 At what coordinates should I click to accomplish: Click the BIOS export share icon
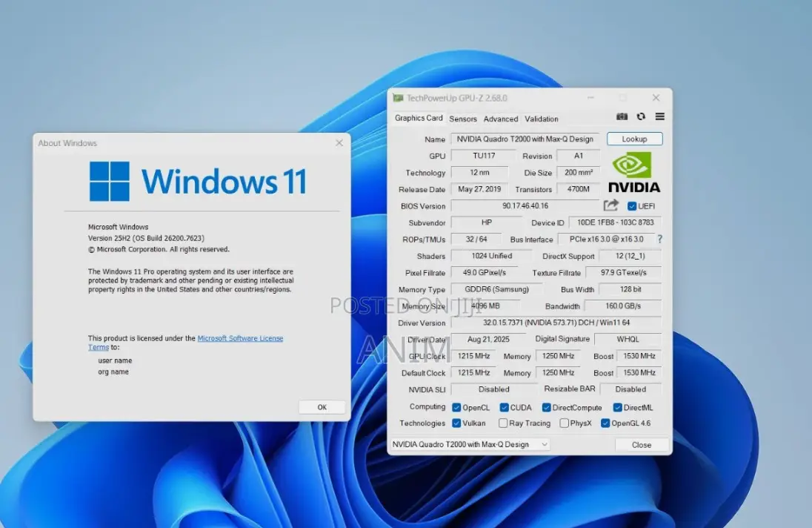[x=611, y=205]
